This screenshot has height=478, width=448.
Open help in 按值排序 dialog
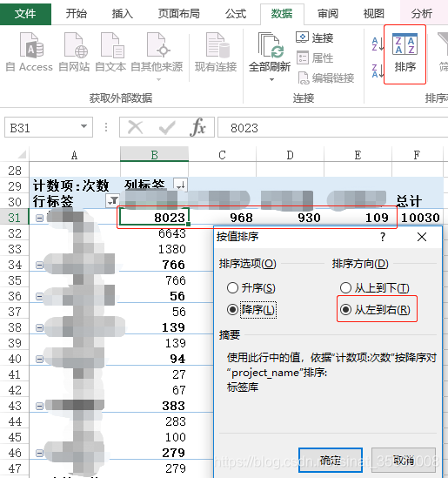tap(383, 237)
